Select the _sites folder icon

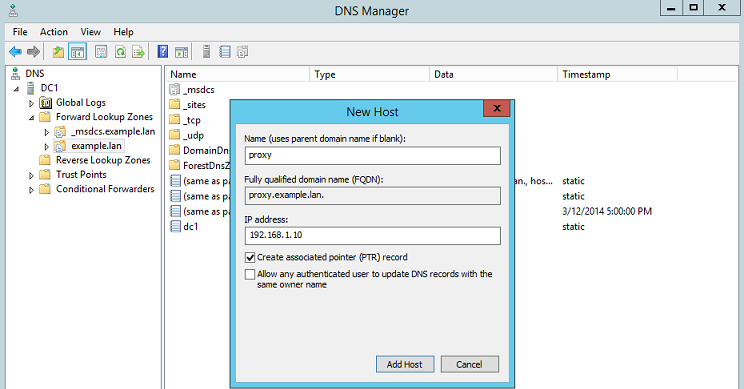pos(175,104)
